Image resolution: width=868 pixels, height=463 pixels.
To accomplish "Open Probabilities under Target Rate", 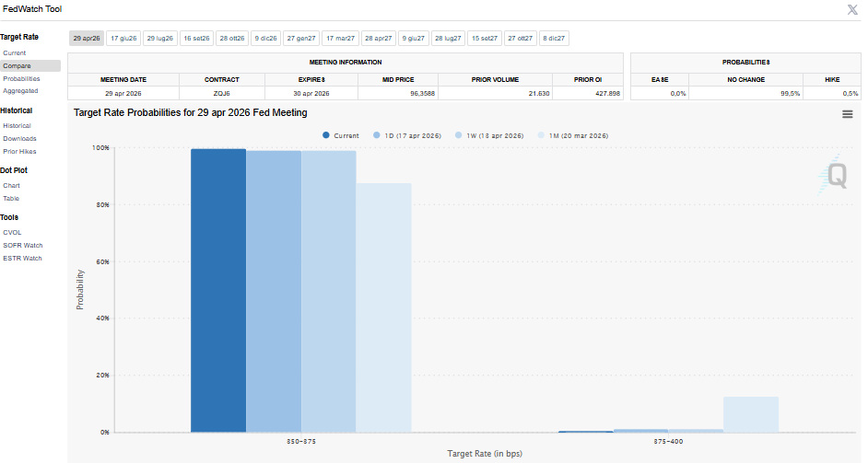I will 21,78.
